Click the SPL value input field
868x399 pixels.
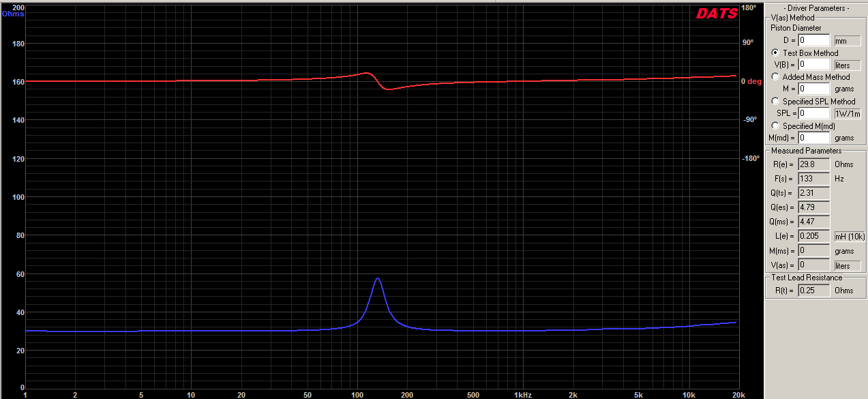coord(814,113)
